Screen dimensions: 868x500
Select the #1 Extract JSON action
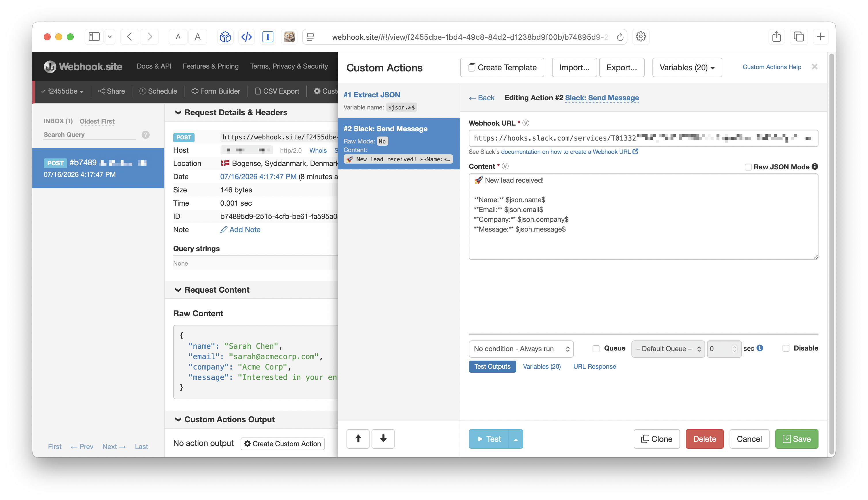tap(398, 101)
